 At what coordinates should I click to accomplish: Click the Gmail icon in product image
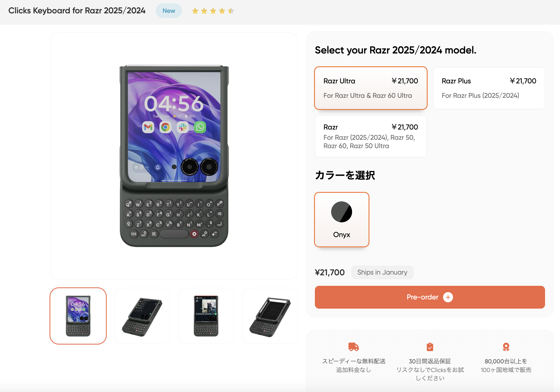(x=148, y=127)
